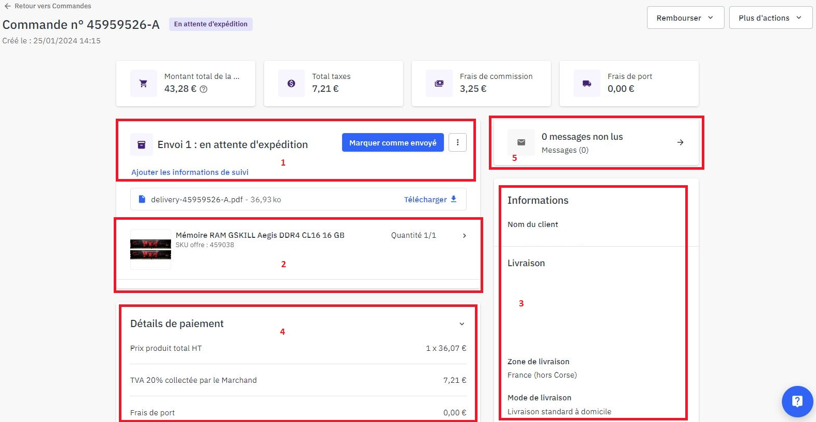Image resolution: width=816 pixels, height=422 pixels.
Task: Click the Frais de commission icon
Action: pyautogui.click(x=439, y=83)
